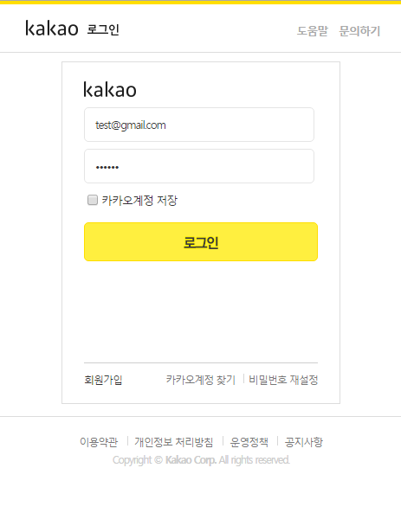The width and height of the screenshot is (401, 532).
Task: Open 개인정보 처리방침 privacy policy link
Action: pos(174,442)
